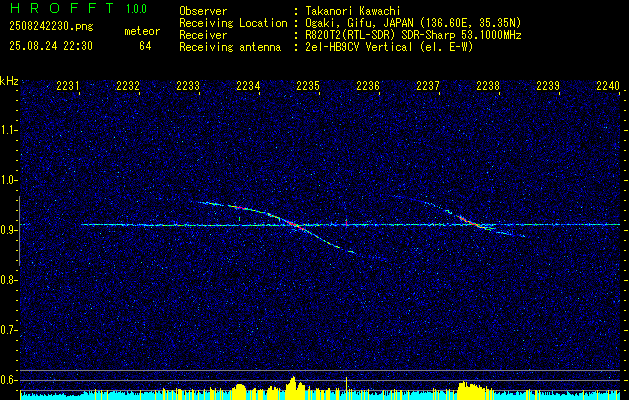Click the meteor count 64
The height and width of the screenshot is (400, 629).
(145, 46)
